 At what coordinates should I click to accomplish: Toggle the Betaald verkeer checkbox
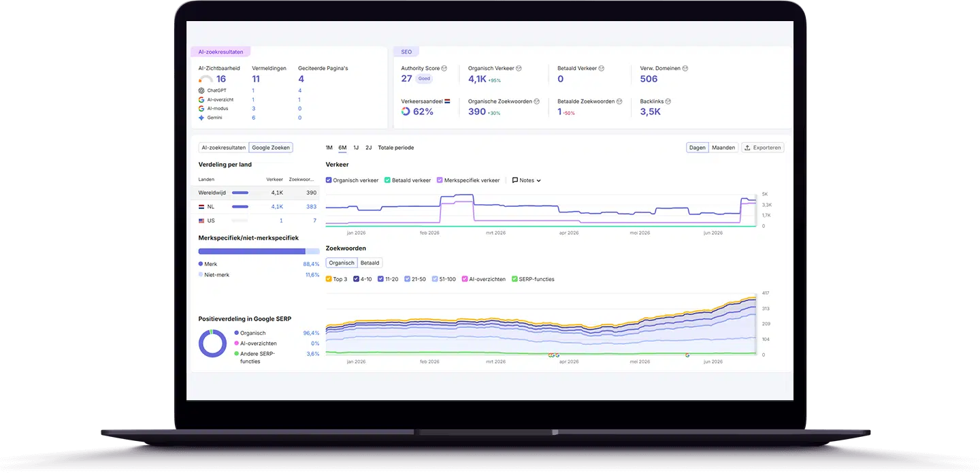coord(387,180)
